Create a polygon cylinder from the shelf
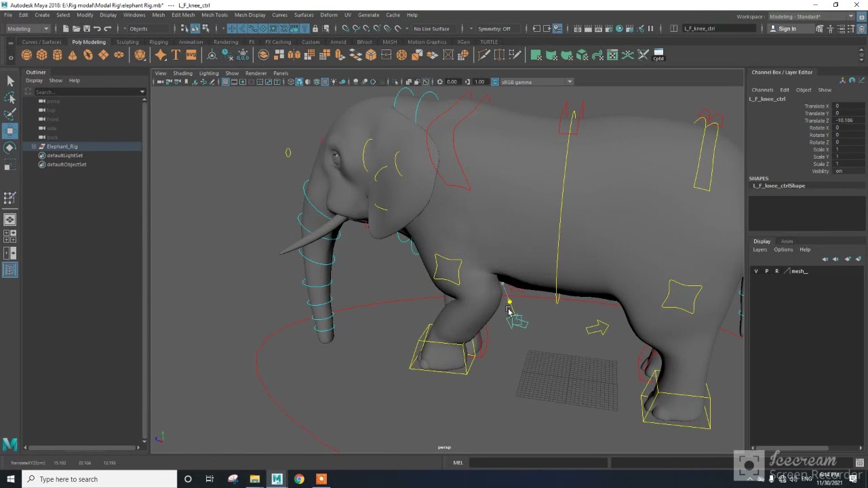868x488 pixels. click(57, 55)
